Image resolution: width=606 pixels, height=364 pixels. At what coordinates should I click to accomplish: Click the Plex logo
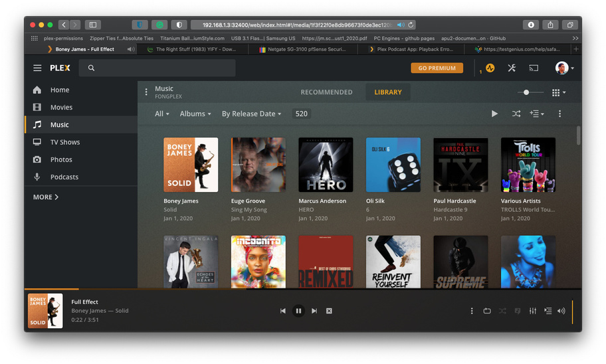(x=60, y=68)
